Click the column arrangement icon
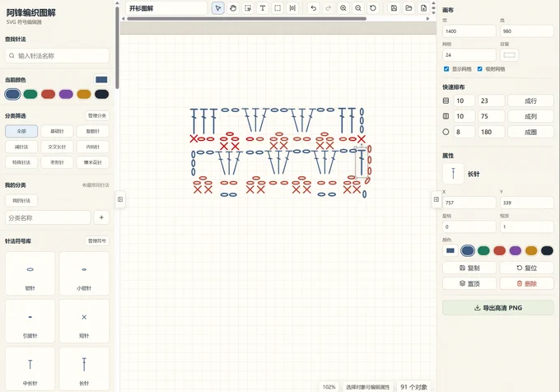 [446, 116]
